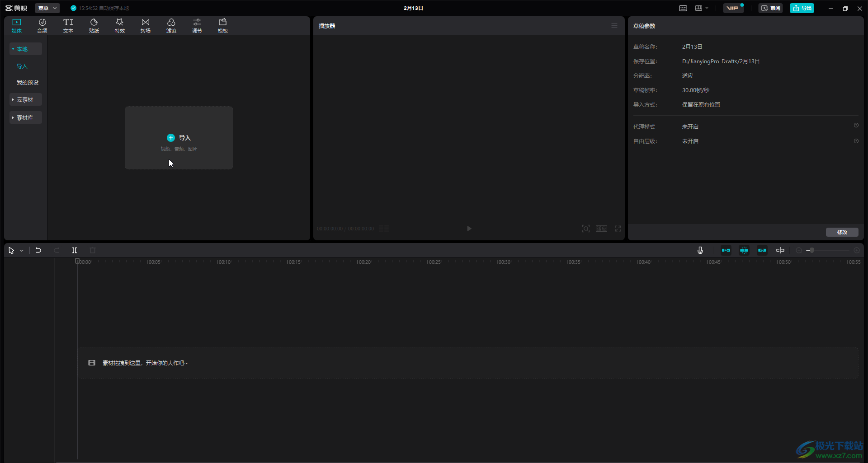Click the draft name value 2月13日
This screenshot has width=868, height=463.
point(692,47)
